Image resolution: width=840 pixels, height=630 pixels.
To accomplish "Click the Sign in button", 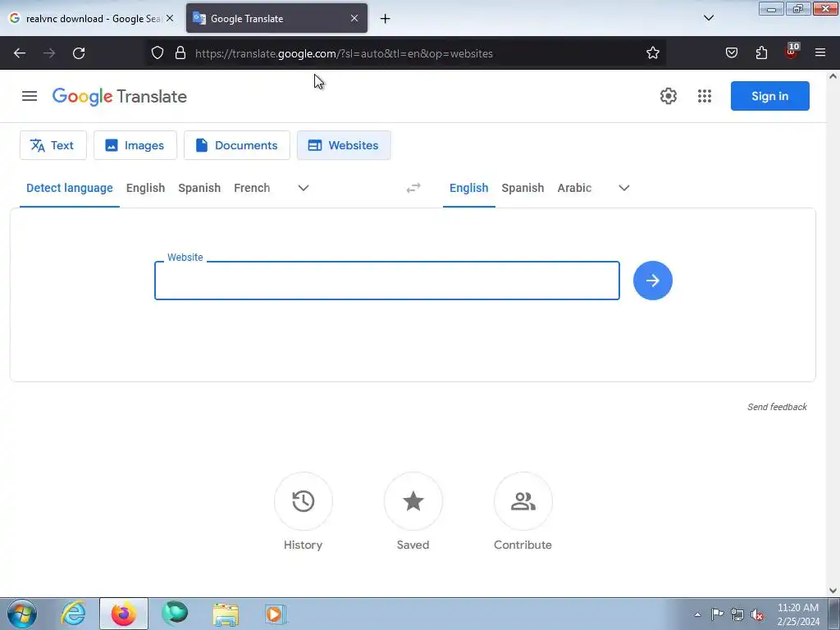I will (769, 96).
